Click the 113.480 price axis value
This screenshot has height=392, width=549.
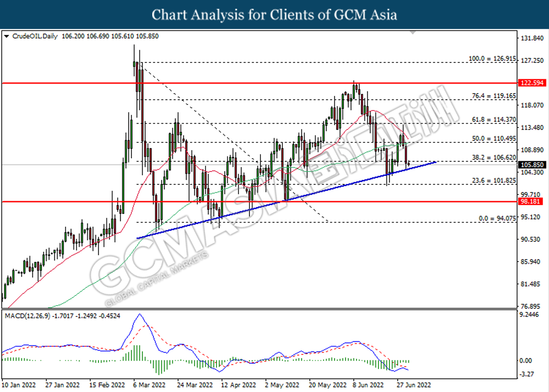[532, 127]
